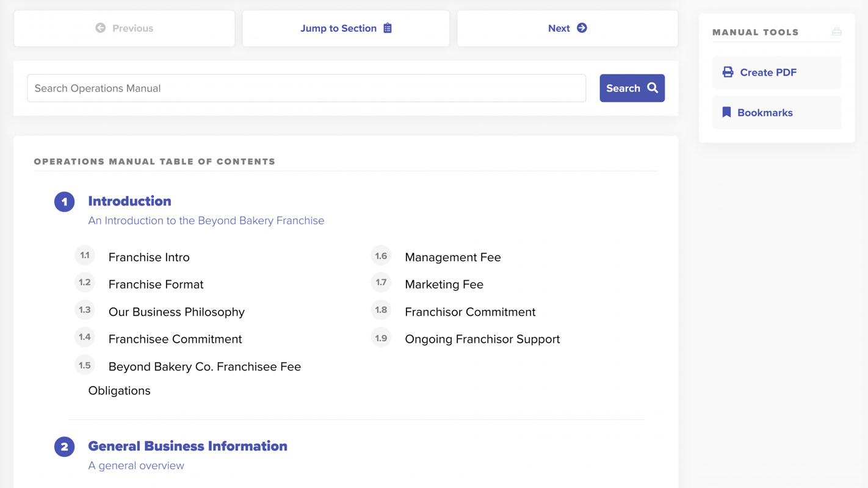Open the Jump to Section menu
Viewport: 868px width, 488px height.
[x=345, y=28]
